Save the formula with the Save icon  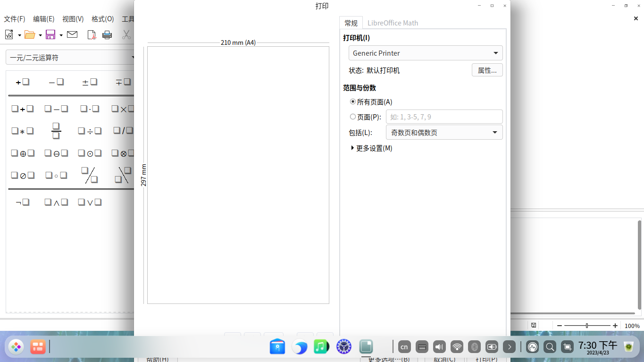point(50,34)
